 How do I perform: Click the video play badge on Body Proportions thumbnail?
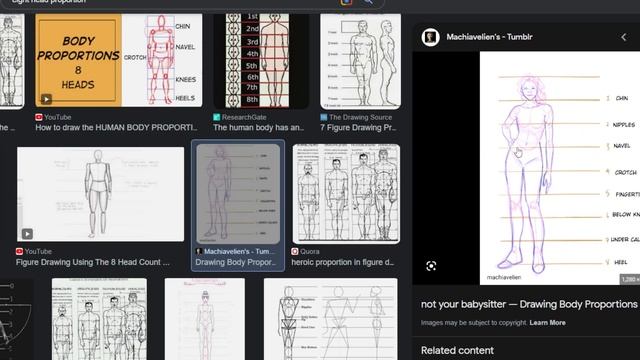[46, 99]
